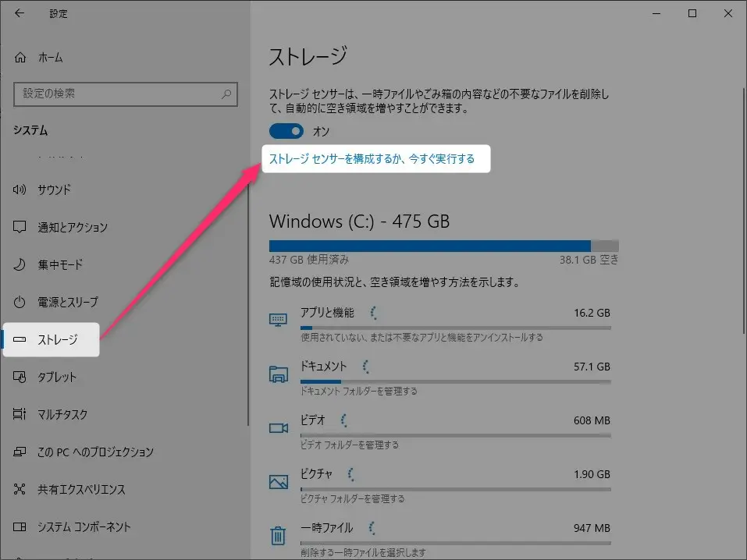This screenshot has width=747, height=560.
Task: Click the ドキュメント folder icon
Action: (278, 374)
